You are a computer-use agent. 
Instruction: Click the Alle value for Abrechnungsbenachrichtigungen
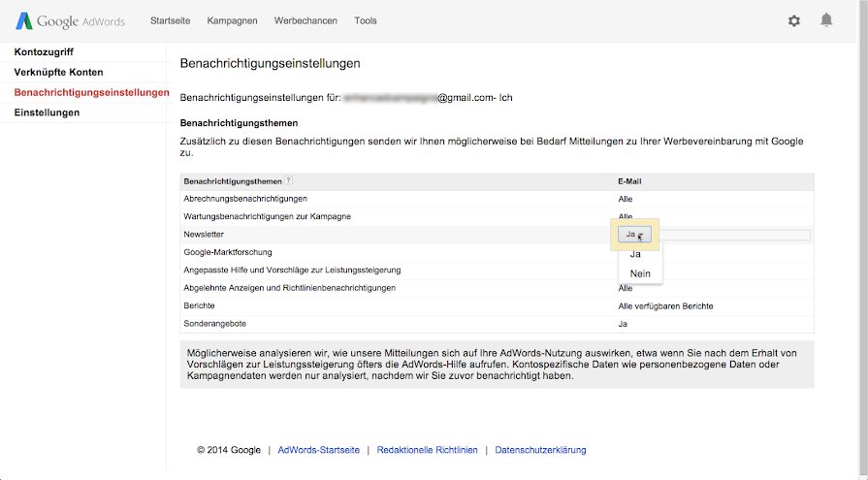(x=625, y=199)
